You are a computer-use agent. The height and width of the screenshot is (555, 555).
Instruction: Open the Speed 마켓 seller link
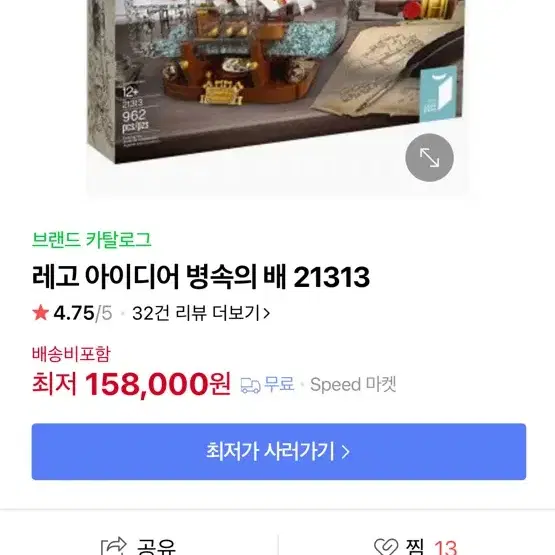pyautogui.click(x=353, y=384)
